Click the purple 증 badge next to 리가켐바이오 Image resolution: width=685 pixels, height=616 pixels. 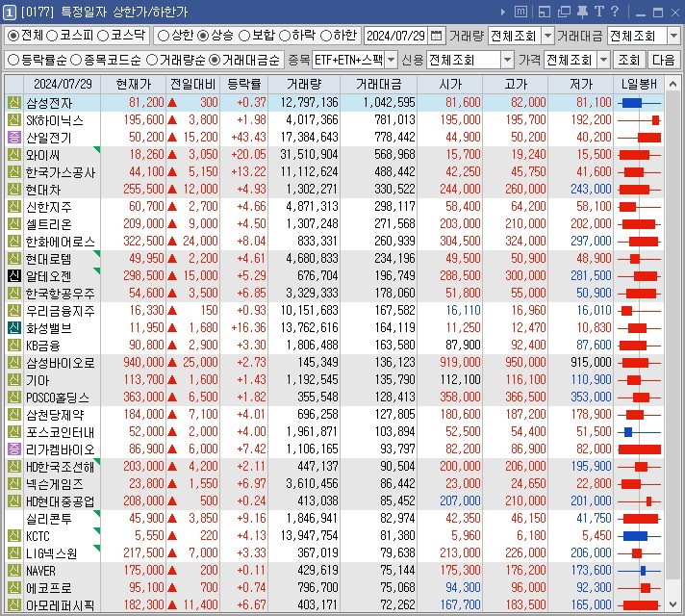tap(14, 449)
